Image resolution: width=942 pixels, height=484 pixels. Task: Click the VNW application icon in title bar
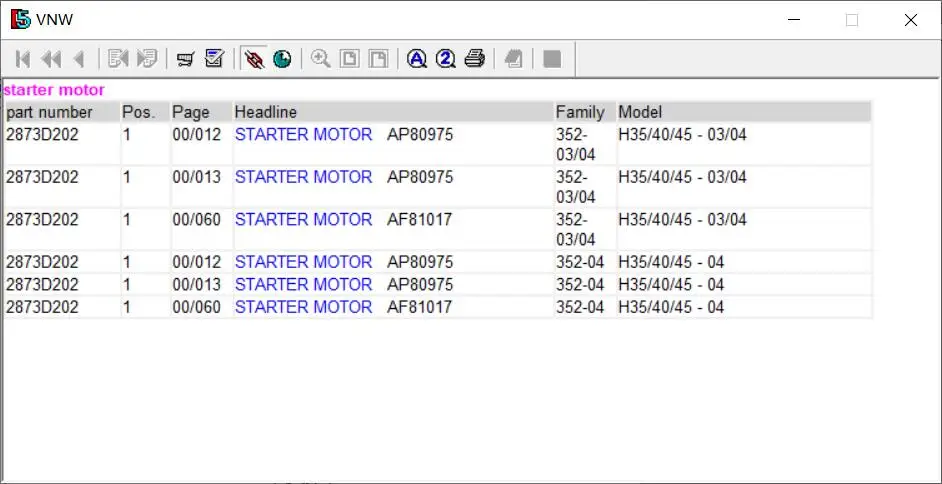coord(20,19)
